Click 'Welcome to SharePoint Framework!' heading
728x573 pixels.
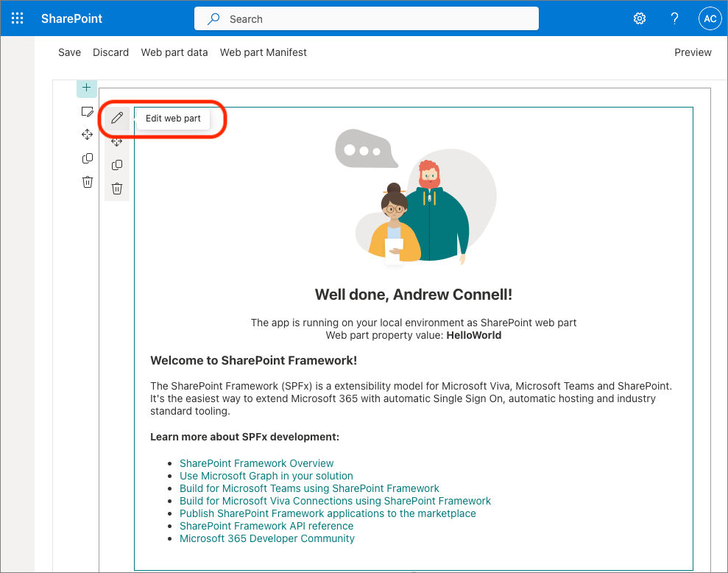coord(253,361)
